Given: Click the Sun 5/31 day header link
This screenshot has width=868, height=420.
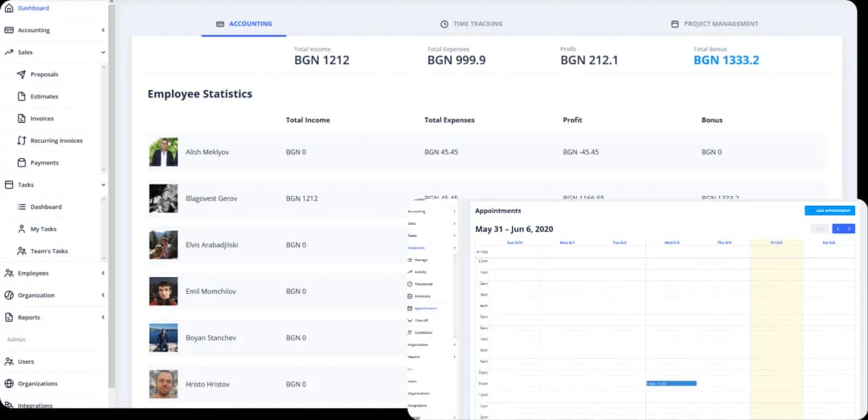Looking at the screenshot, I should click(515, 243).
